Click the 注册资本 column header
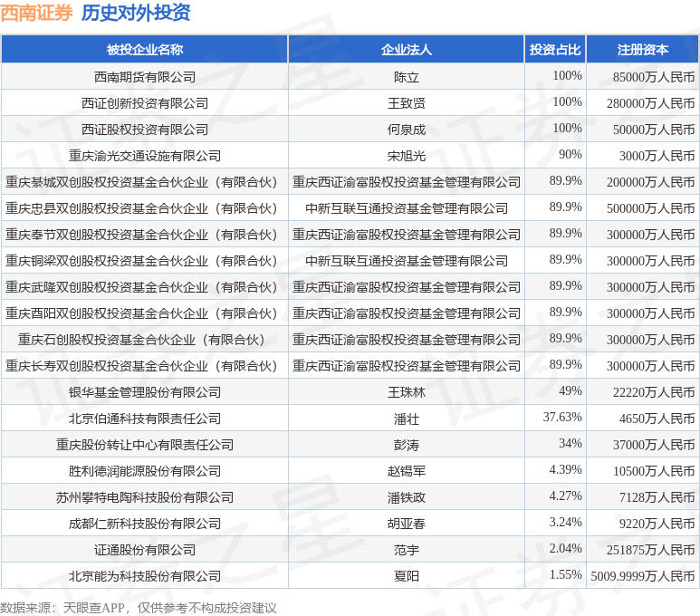The image size is (700, 616). 643,50
